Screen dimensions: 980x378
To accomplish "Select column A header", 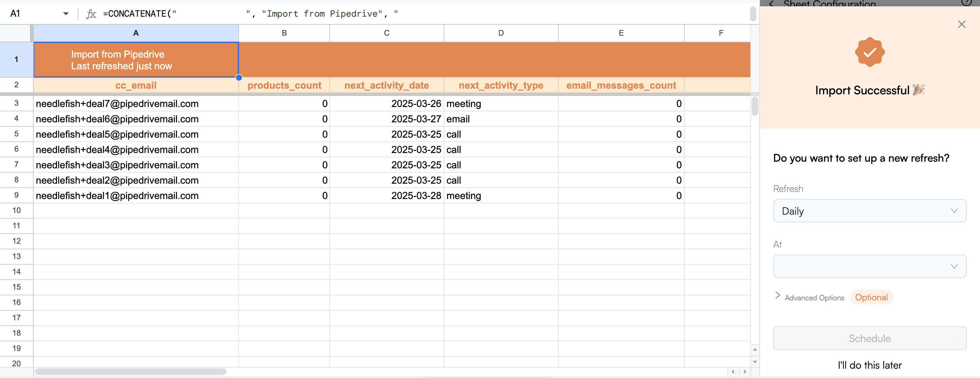I will click(x=136, y=33).
